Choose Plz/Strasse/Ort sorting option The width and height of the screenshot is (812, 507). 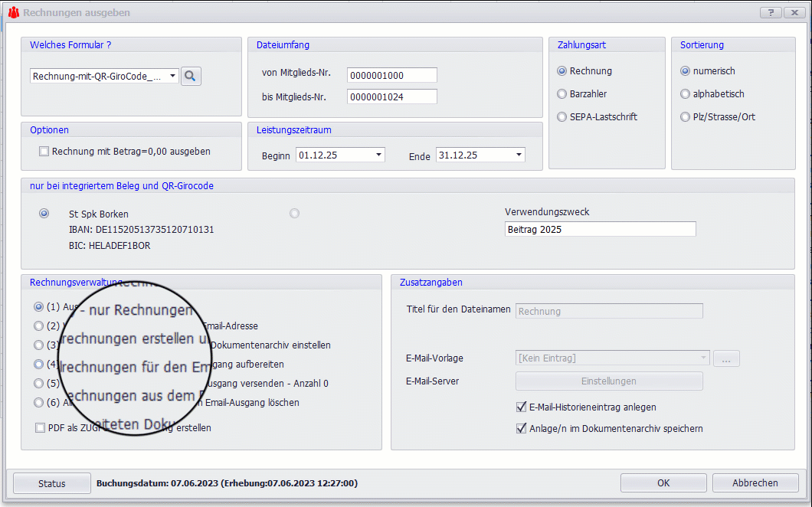[685, 117]
